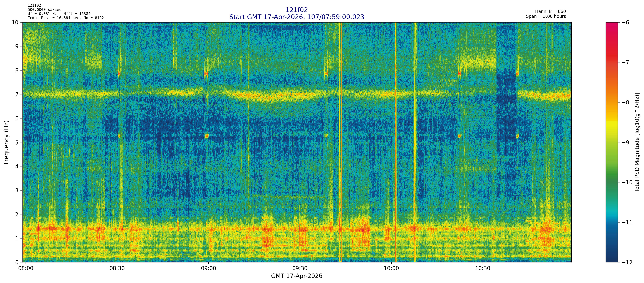This screenshot has width=644, height=283.
Task: Click the 'Frequency (Hz)' y-axis label
Action: tap(6, 142)
